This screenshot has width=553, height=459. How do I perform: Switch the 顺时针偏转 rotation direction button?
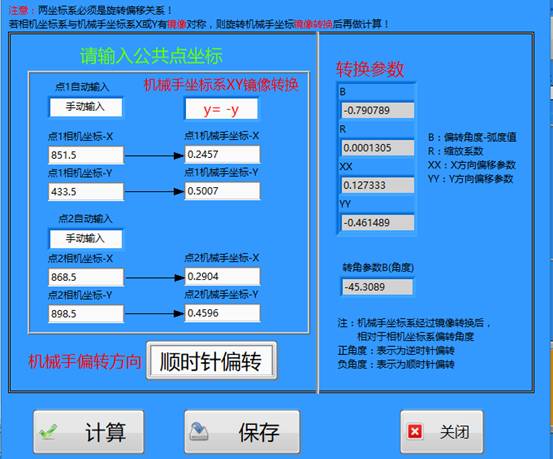211,361
